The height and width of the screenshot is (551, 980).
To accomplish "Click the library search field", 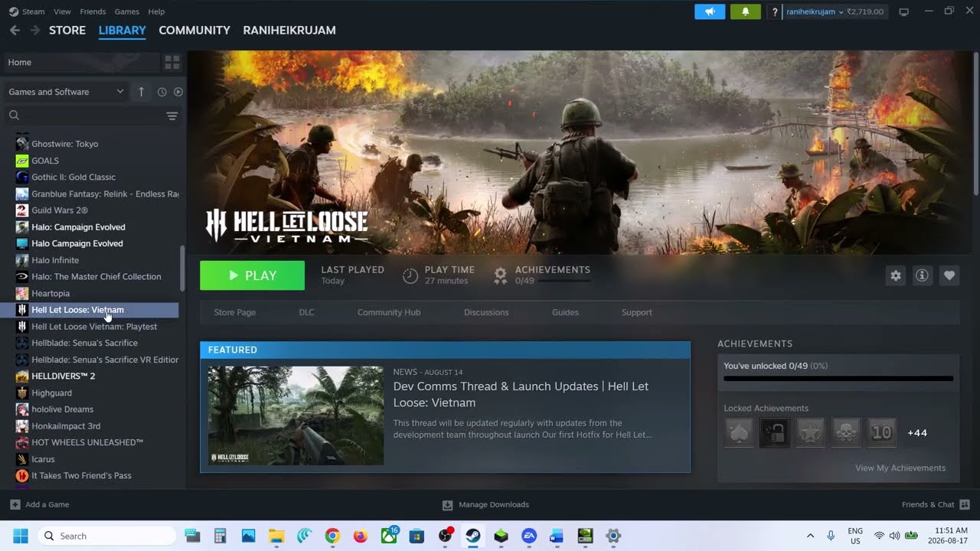I will 84,116.
